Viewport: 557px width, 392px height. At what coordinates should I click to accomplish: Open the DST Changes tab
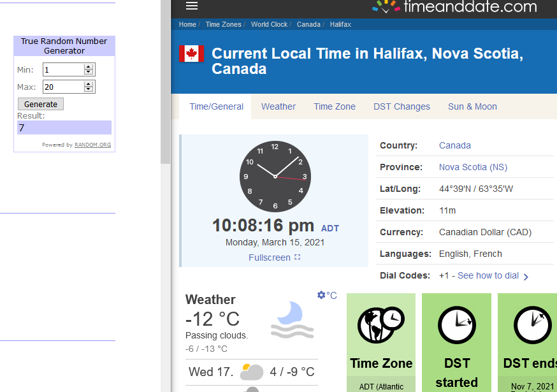tap(401, 106)
